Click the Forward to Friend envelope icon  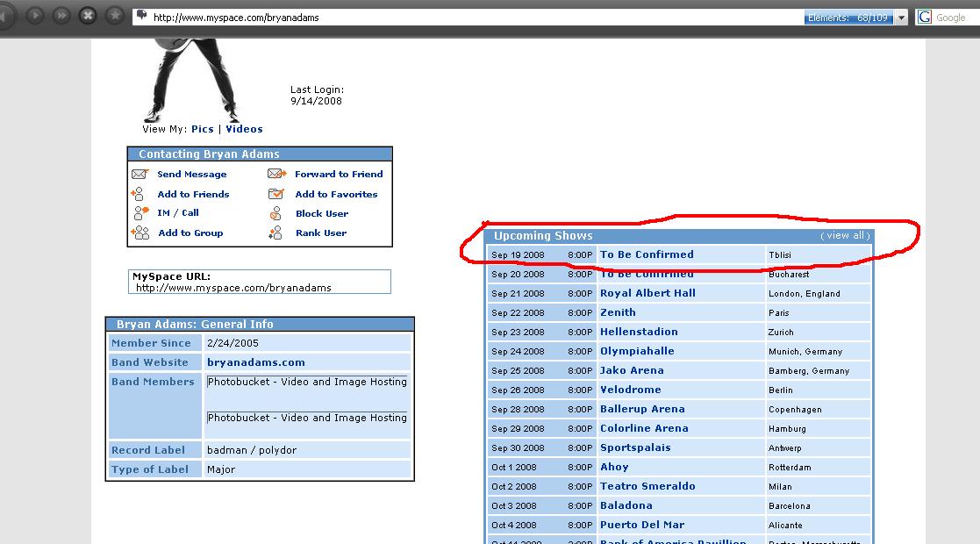pyautogui.click(x=276, y=175)
